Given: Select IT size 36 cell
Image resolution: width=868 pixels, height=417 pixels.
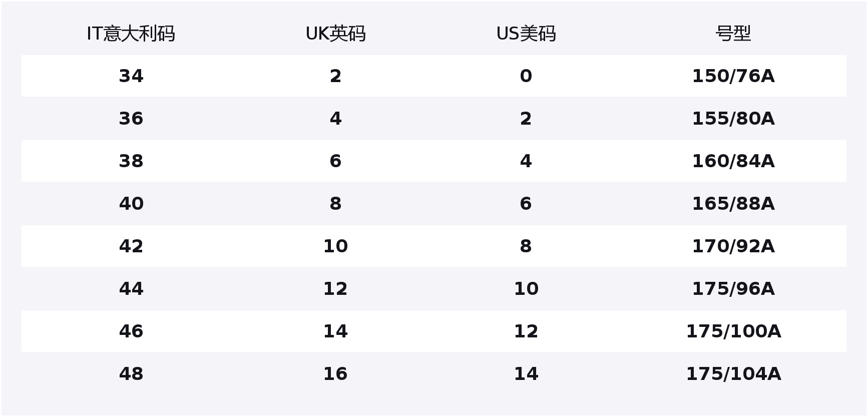Looking at the screenshot, I should tap(131, 119).
